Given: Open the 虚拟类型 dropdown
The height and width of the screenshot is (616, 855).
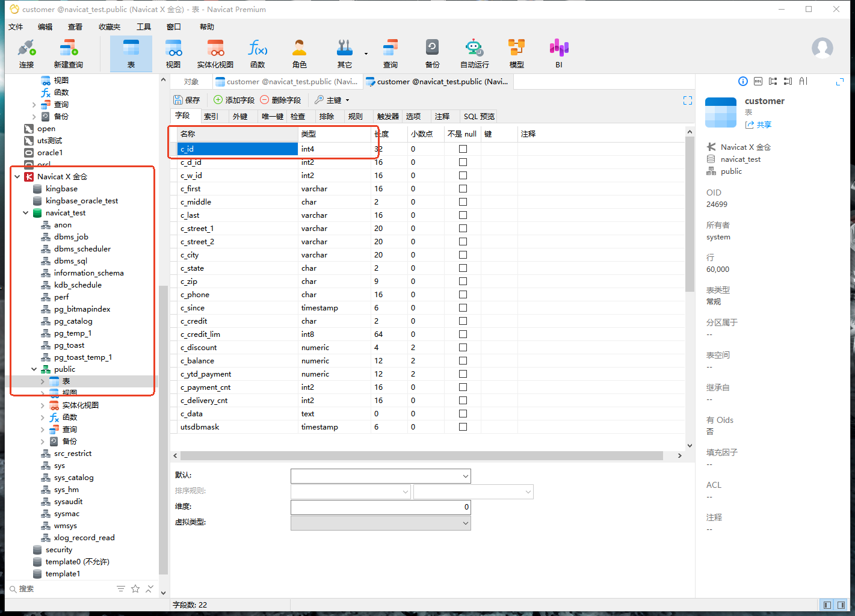Looking at the screenshot, I should tap(465, 523).
